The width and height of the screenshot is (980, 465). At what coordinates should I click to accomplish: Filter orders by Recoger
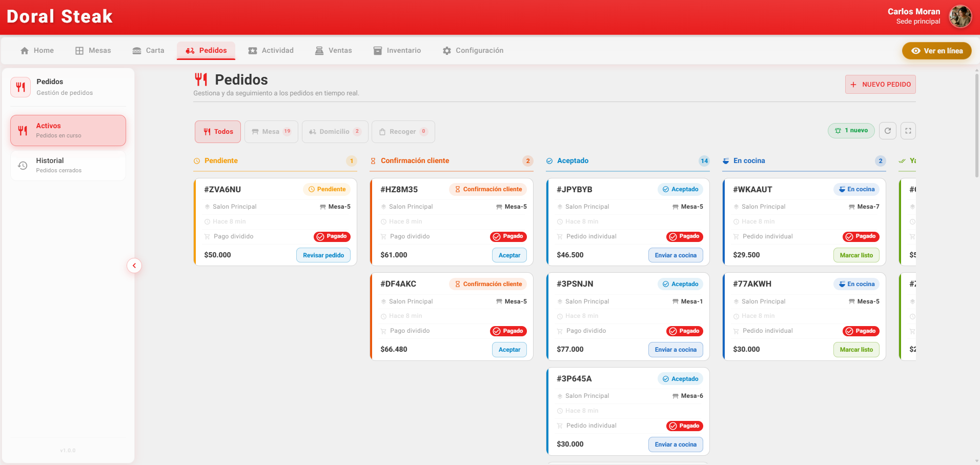point(403,132)
